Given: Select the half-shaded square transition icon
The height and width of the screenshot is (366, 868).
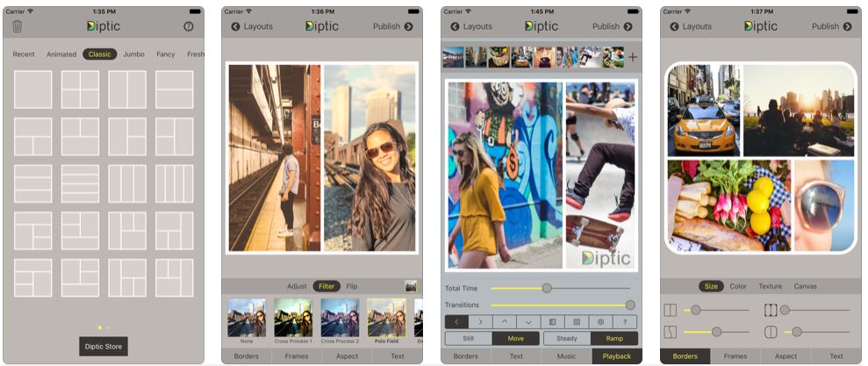Looking at the screenshot, I should (x=552, y=322).
